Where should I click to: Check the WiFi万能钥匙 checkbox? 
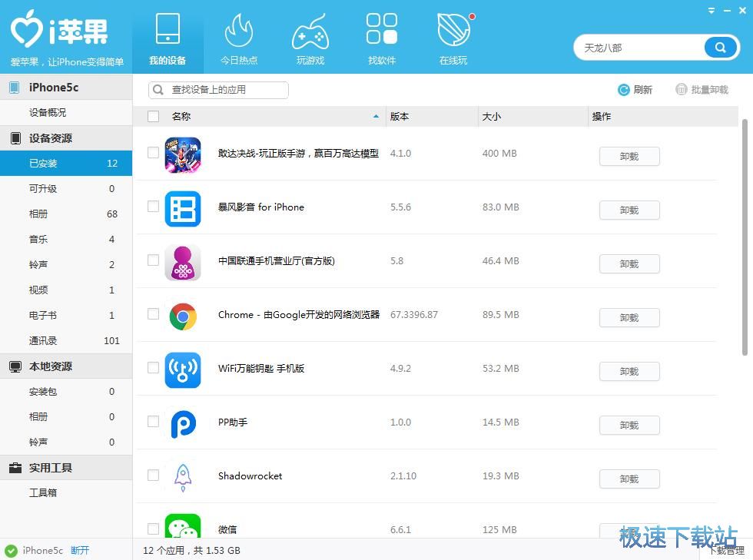click(x=153, y=368)
